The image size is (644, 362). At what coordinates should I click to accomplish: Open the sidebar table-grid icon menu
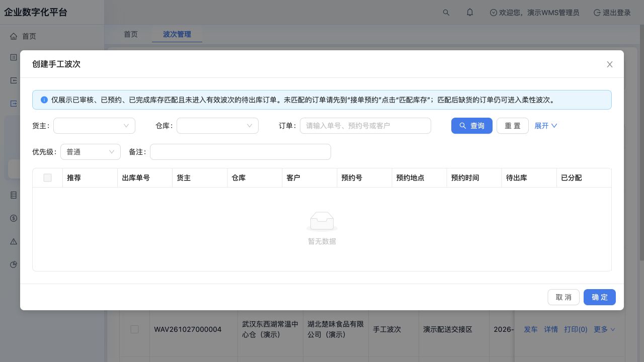(x=14, y=195)
